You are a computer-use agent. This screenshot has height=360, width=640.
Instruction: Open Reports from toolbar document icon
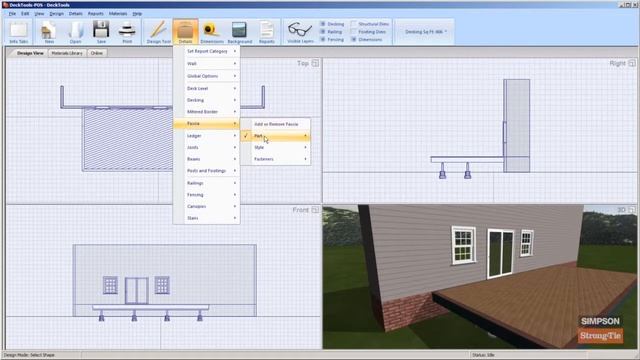tap(267, 32)
